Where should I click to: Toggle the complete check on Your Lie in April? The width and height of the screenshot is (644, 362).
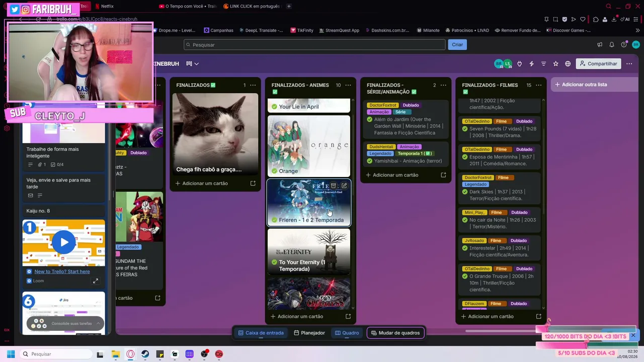click(274, 107)
